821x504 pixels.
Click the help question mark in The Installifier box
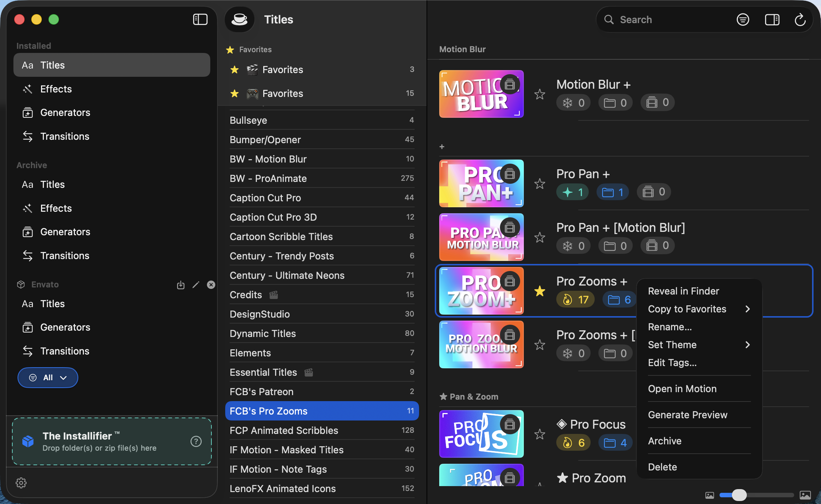(x=196, y=441)
